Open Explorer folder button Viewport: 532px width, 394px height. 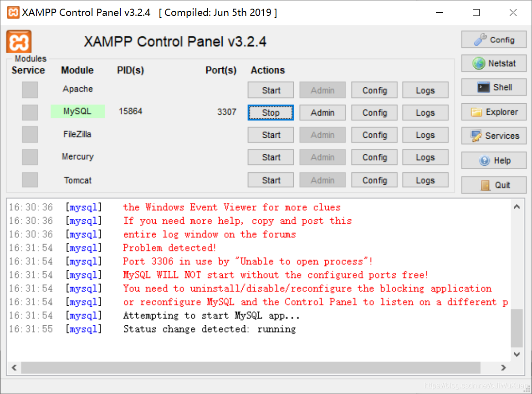coord(494,112)
